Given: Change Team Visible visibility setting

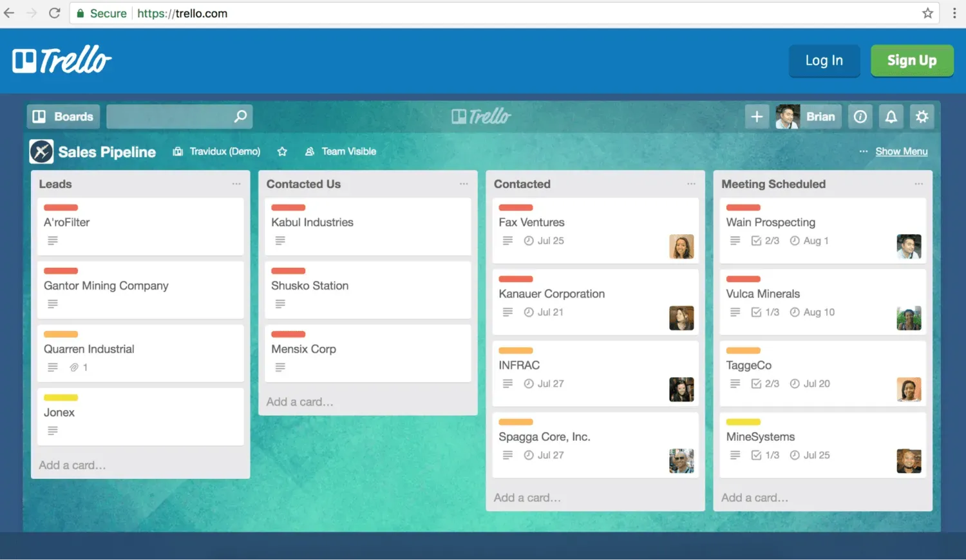Looking at the screenshot, I should tap(340, 151).
